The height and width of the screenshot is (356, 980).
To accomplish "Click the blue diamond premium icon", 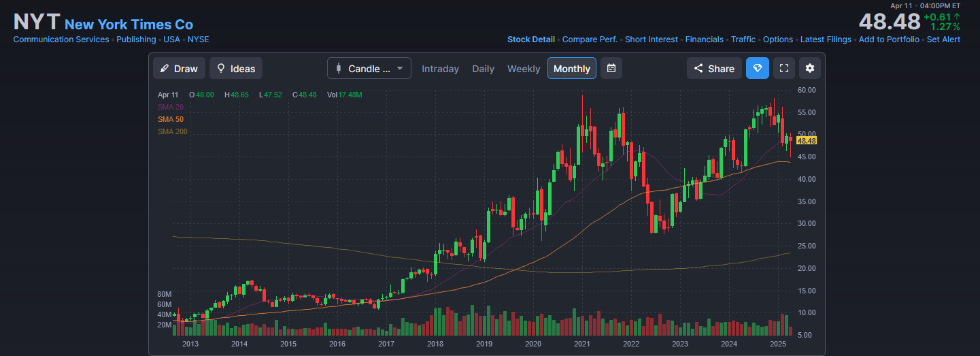I will pos(757,68).
